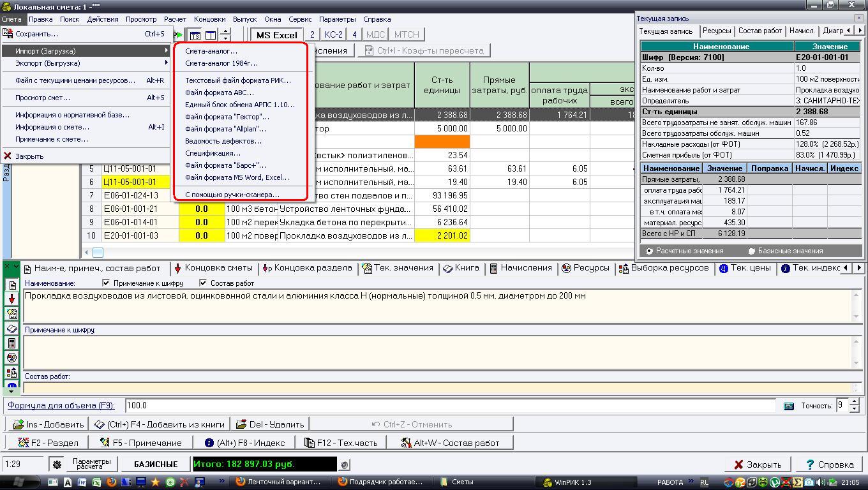Expand left sidebar using bottom down arrow
Image resolution: width=868 pixels, height=490 pixels.
(12, 390)
